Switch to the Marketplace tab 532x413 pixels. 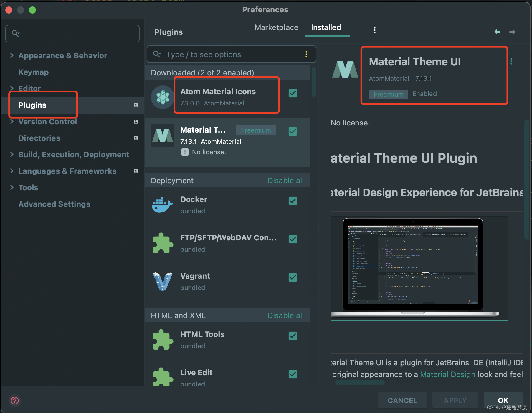pos(276,27)
